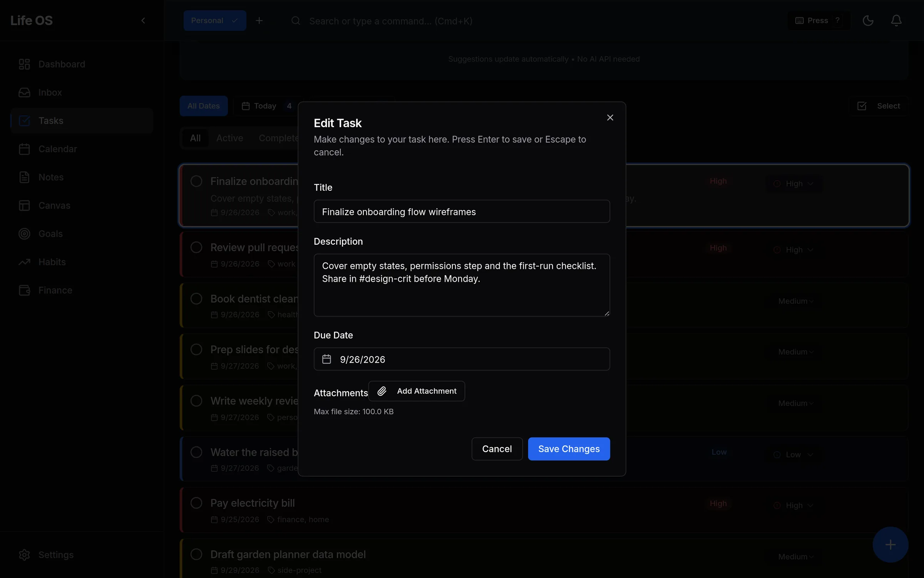Add a new workspace with the plus
This screenshot has height=578, width=924.
(x=259, y=20)
